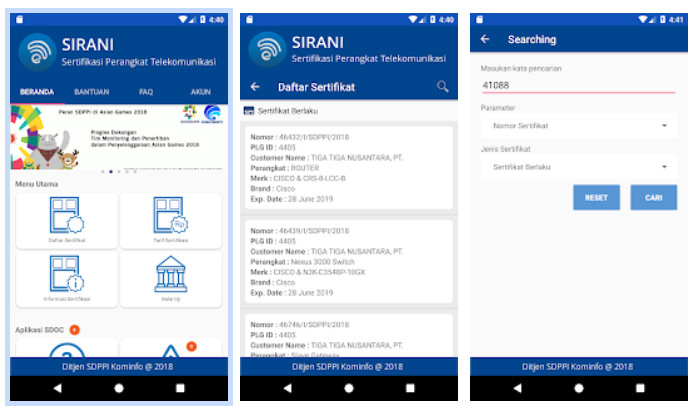Open the Tarif Sertifikasi menu icon
Screen dimensions: 700x408
170,219
